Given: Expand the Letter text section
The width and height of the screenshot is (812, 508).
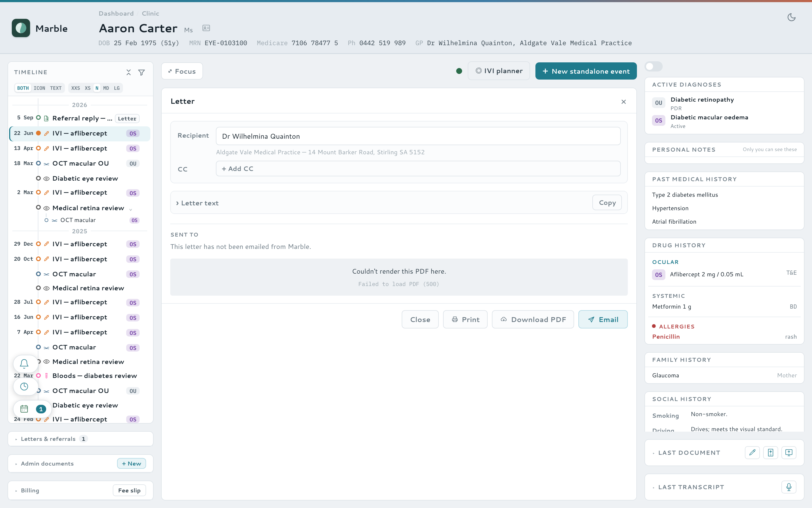Looking at the screenshot, I should 197,203.
